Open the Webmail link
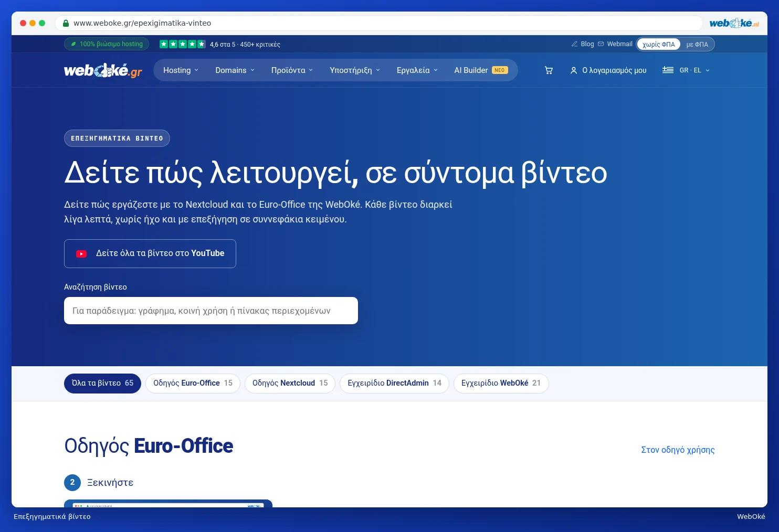Viewport: 779px width, 532px height. [619, 44]
